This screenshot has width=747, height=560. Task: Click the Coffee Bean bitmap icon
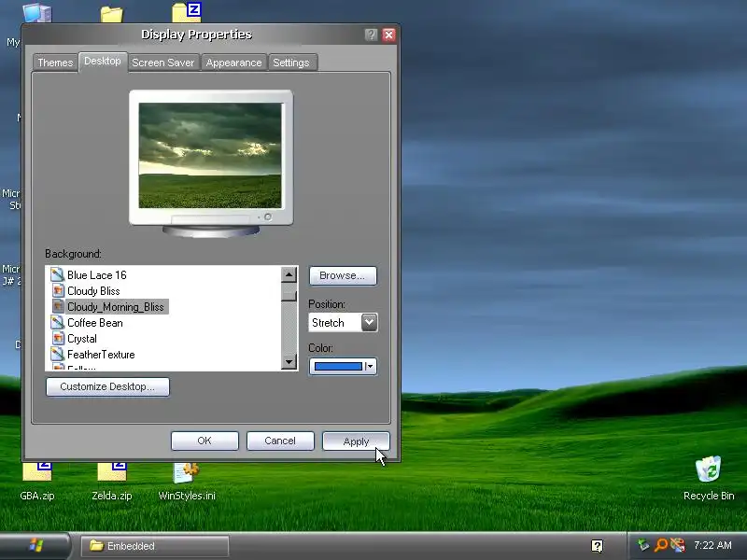(x=57, y=322)
